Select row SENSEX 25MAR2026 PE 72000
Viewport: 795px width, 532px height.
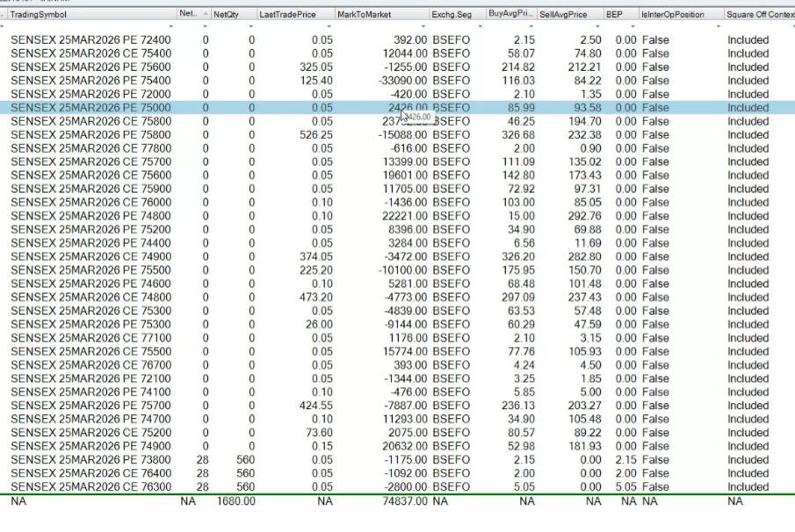pyautogui.click(x=397, y=94)
